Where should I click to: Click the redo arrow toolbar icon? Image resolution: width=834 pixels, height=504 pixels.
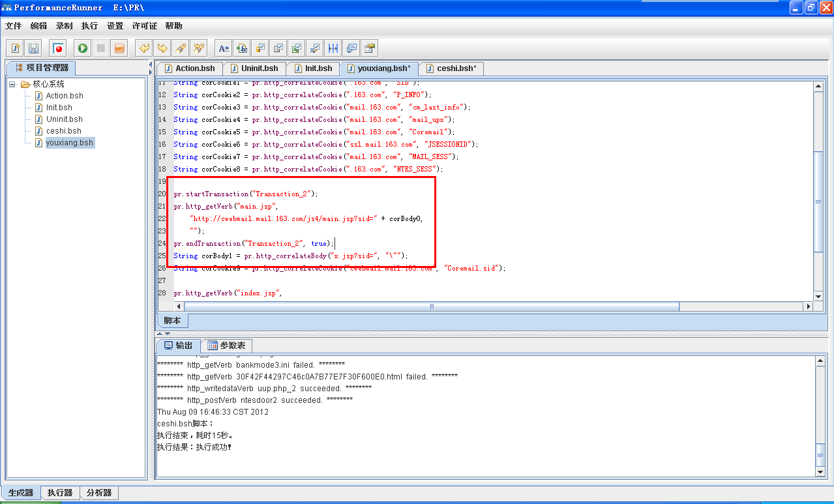tap(162, 48)
